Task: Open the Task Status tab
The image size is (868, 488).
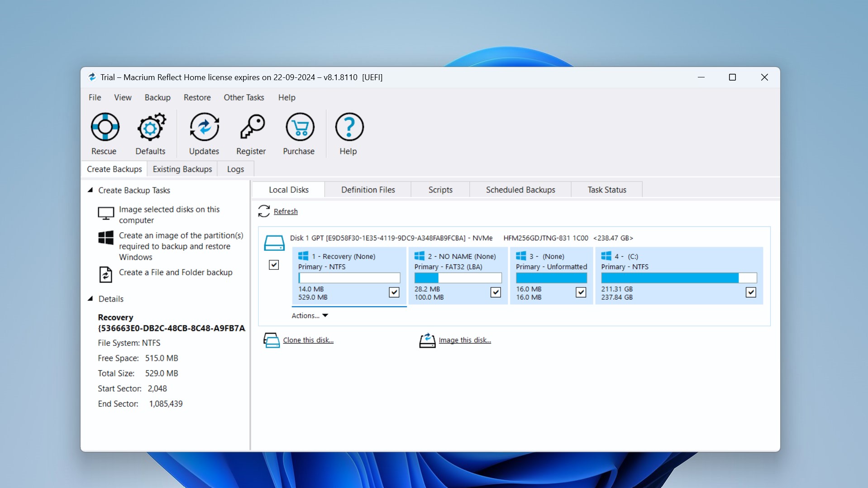Action: point(607,190)
